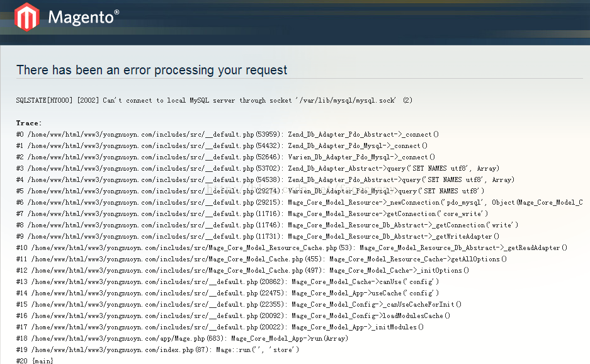The image size is (590, 364).
Task: Select trace line #7 getConnection core_write
Action: tap(252, 214)
